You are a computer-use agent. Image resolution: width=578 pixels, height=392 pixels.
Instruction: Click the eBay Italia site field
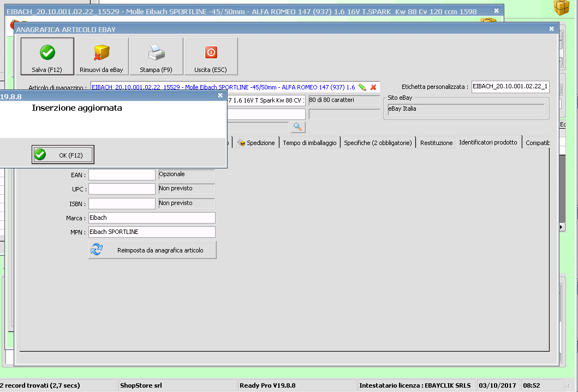(x=466, y=109)
